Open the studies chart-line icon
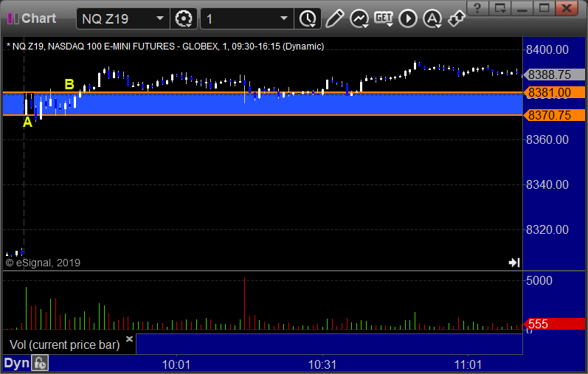 click(x=359, y=18)
